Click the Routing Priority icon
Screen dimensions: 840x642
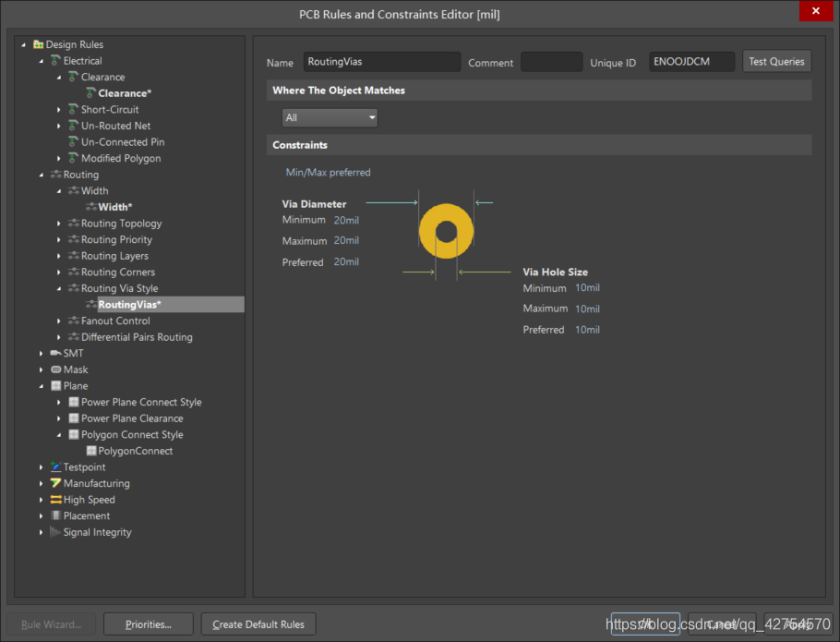[x=74, y=239]
